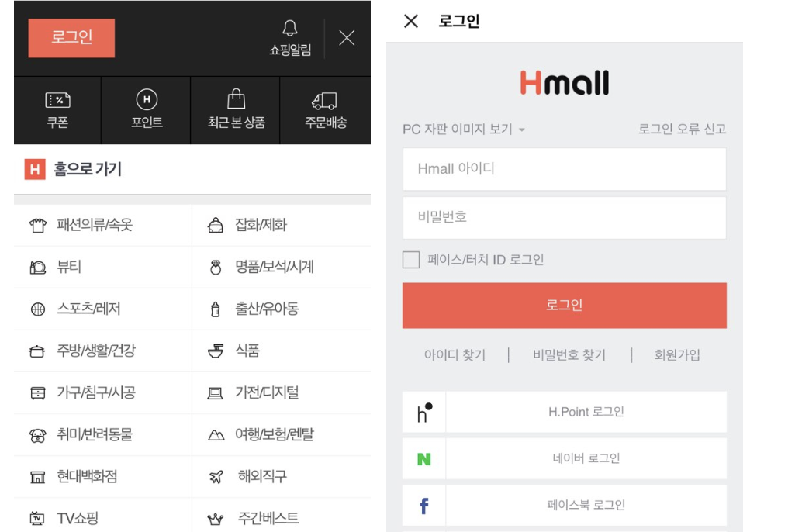Click the mirror icon for 뷰티
The height and width of the screenshot is (532, 795).
[37, 268]
